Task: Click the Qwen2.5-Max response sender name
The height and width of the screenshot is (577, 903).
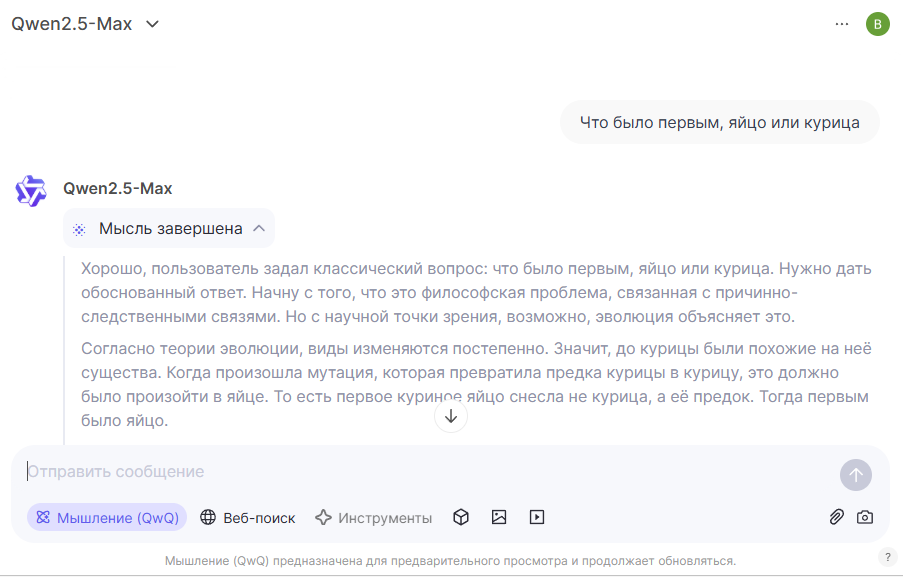Action: click(118, 188)
